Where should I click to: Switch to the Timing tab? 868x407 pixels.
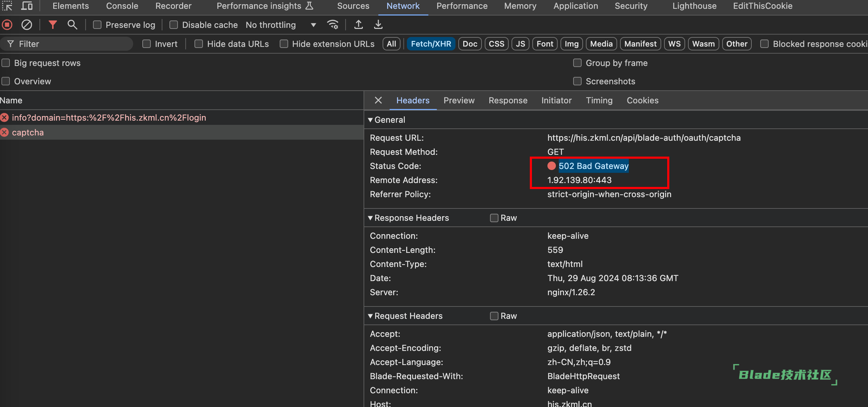tap(599, 101)
